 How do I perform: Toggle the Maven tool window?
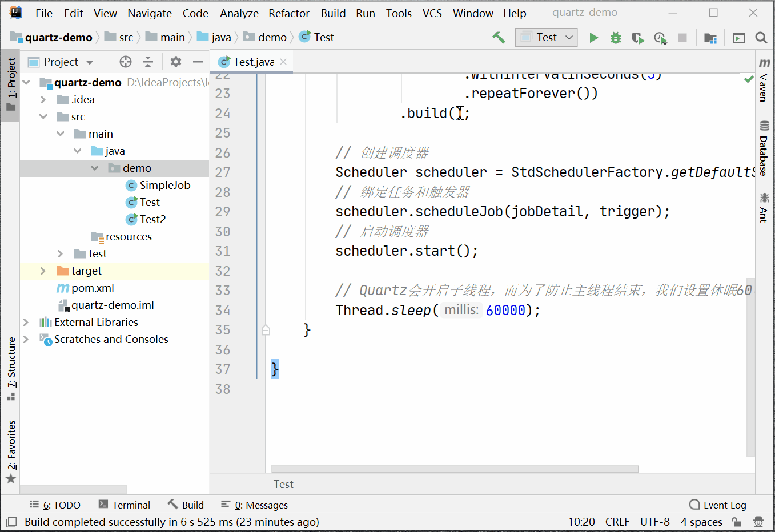point(764,80)
